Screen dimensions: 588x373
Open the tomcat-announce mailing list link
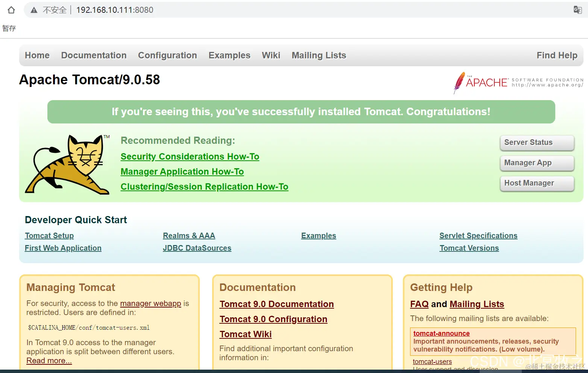(x=441, y=333)
